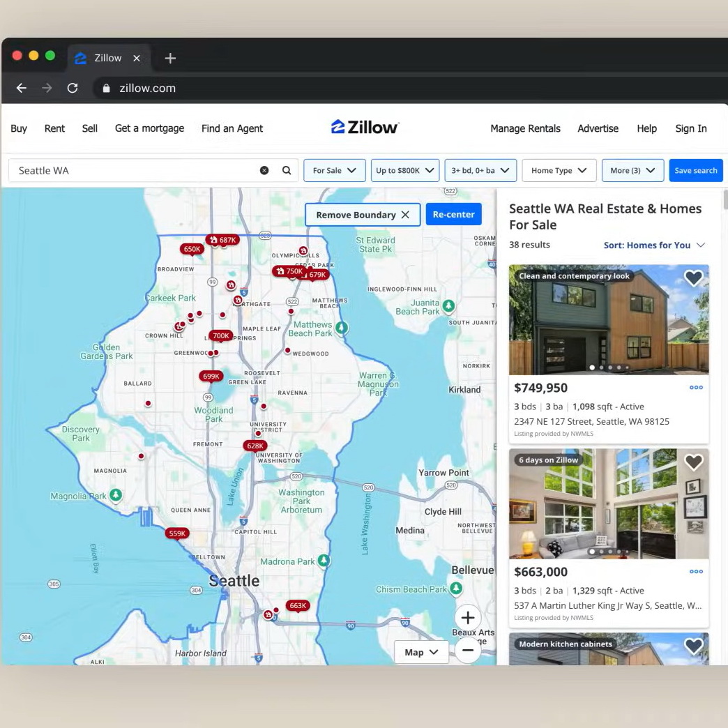Reload the page with the refresh icon
Image resolution: width=728 pixels, height=728 pixels.
pyautogui.click(x=73, y=88)
